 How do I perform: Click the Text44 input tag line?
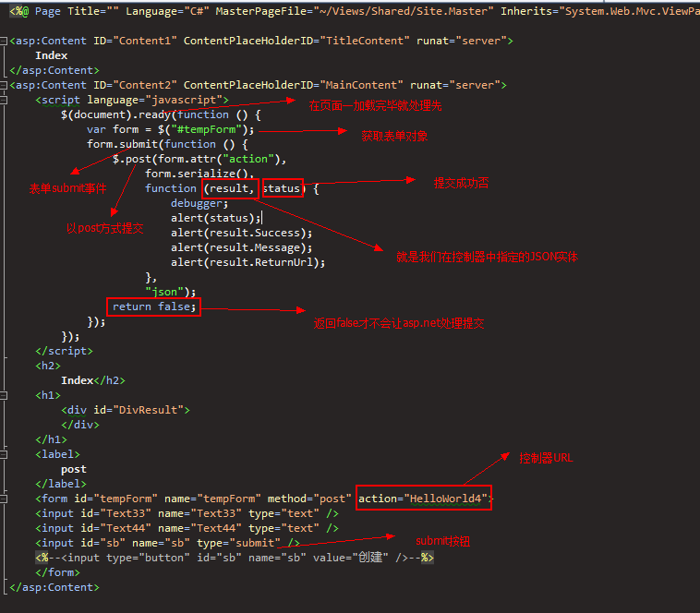[187, 528]
